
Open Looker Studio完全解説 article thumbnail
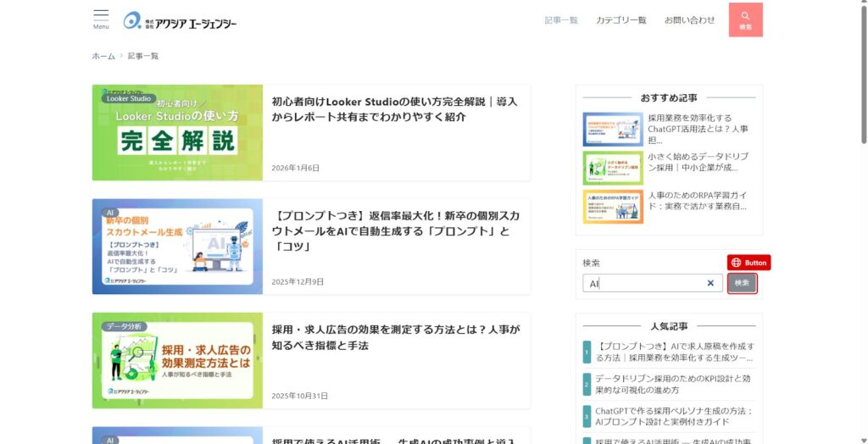(x=177, y=133)
